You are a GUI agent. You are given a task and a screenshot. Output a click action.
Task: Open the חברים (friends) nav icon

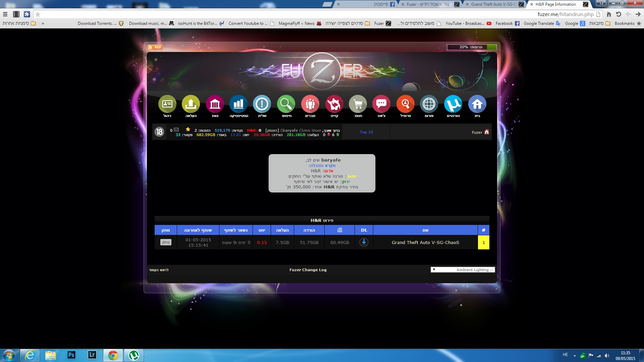click(310, 104)
